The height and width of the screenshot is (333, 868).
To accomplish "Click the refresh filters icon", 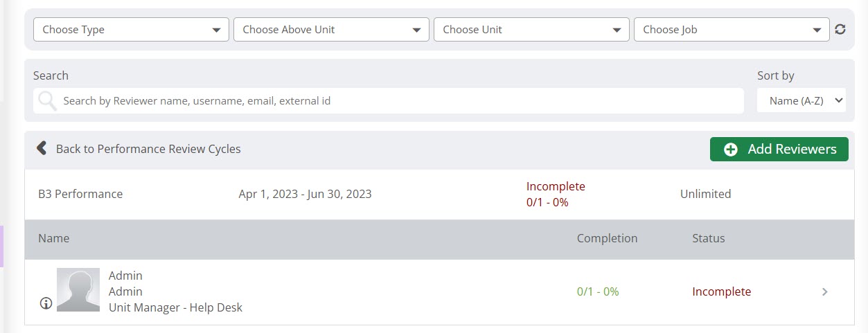I will pyautogui.click(x=840, y=30).
